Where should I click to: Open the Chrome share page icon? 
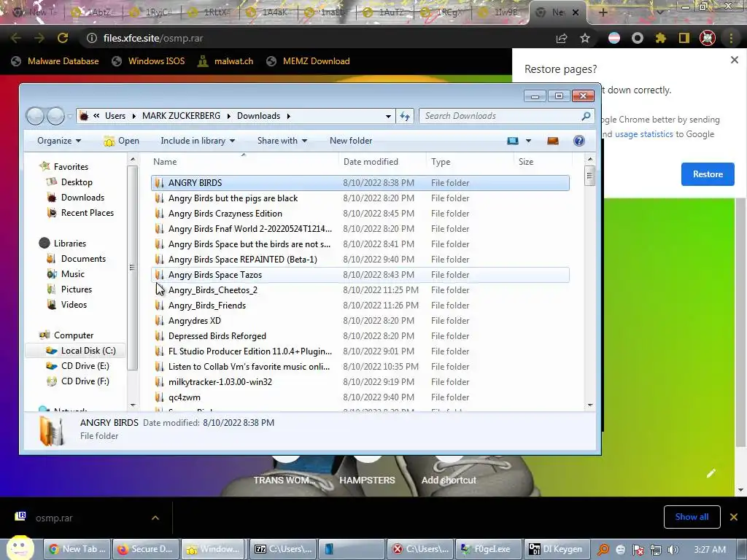(x=562, y=38)
